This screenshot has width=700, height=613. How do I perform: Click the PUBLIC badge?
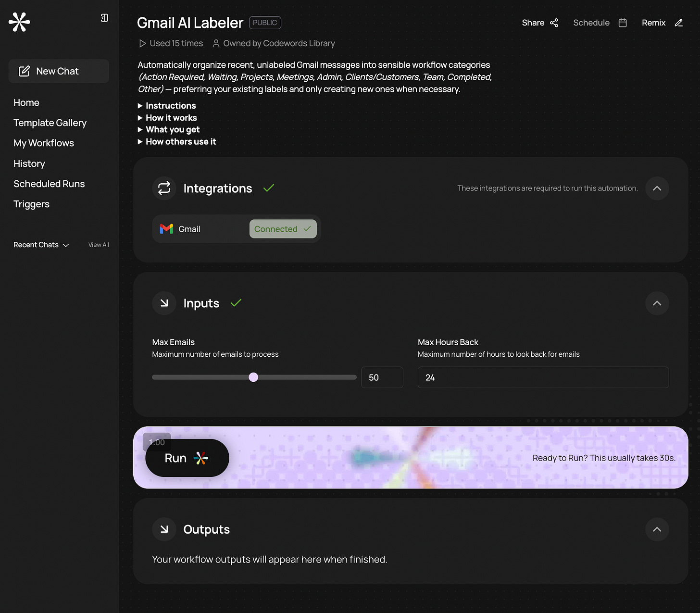[x=265, y=23]
